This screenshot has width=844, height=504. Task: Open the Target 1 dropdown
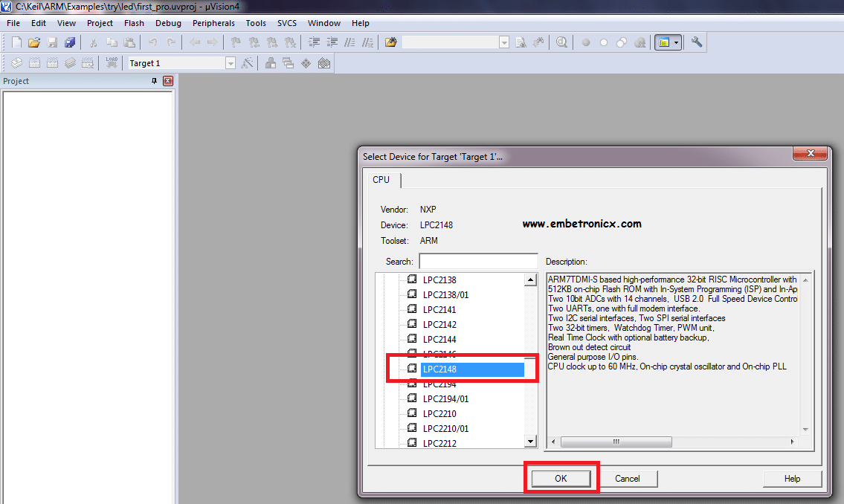231,63
